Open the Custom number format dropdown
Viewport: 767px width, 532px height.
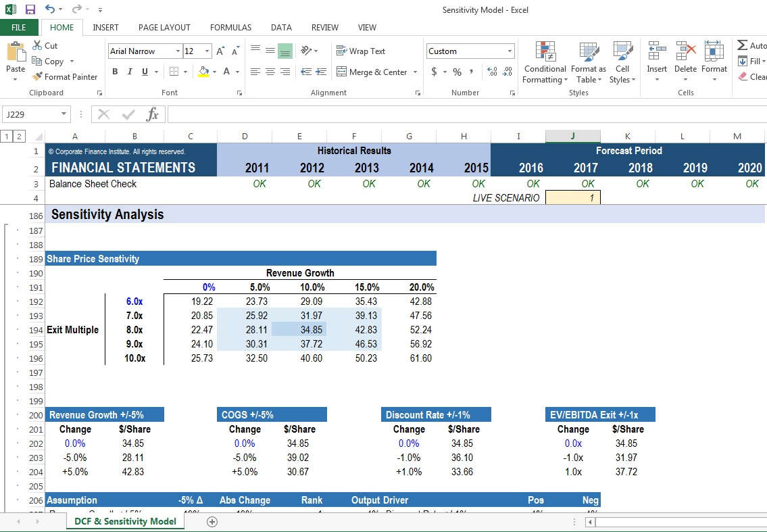510,51
